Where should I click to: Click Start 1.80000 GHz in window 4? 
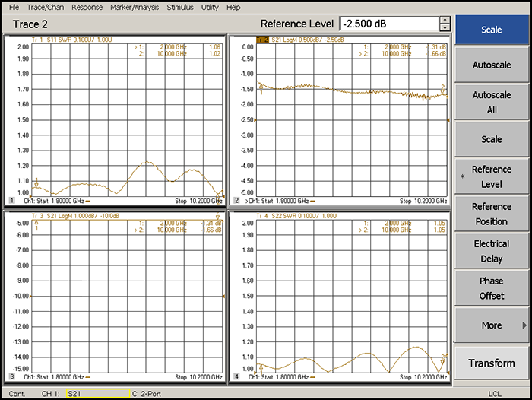point(285,377)
